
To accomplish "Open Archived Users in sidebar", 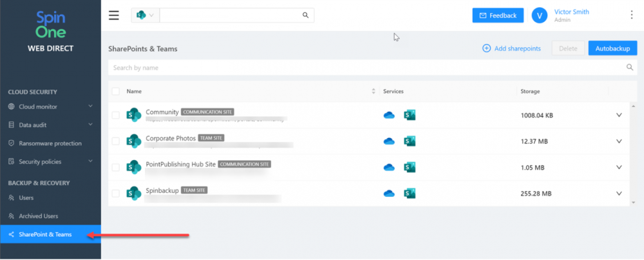I will 50,216.
